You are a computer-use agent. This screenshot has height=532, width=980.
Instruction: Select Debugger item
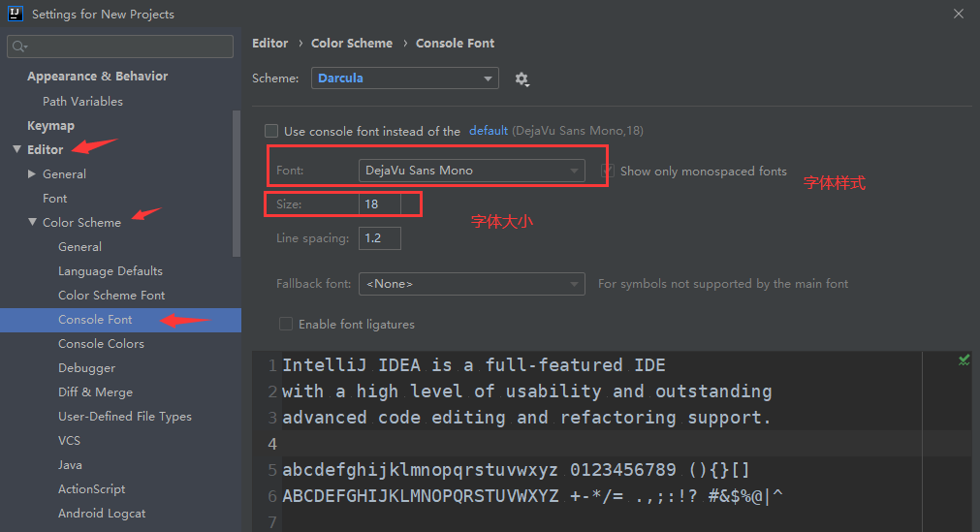pyautogui.click(x=87, y=368)
